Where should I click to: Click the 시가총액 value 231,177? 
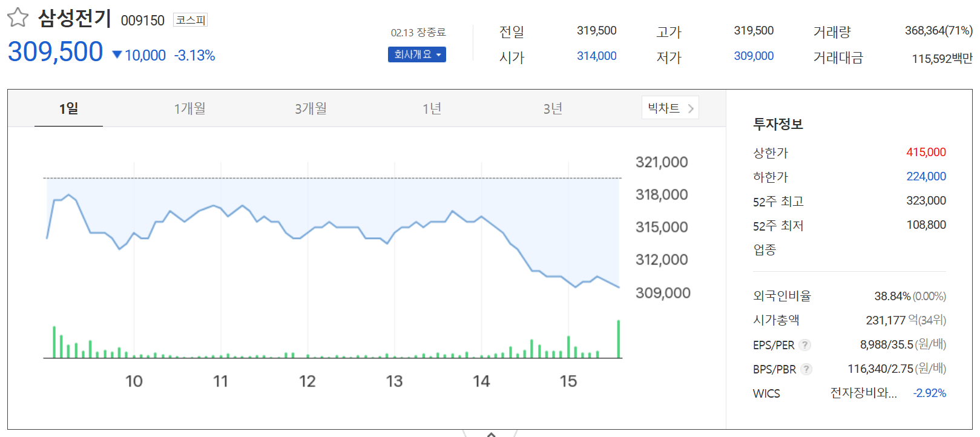[886, 321]
